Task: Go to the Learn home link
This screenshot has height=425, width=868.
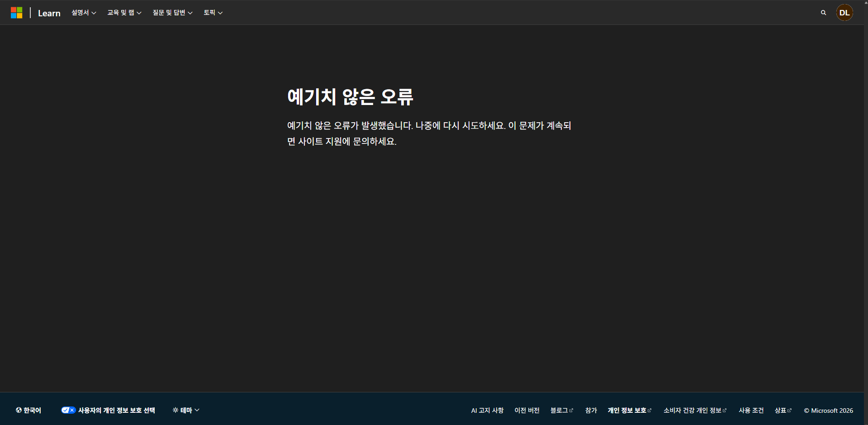Action: [49, 13]
